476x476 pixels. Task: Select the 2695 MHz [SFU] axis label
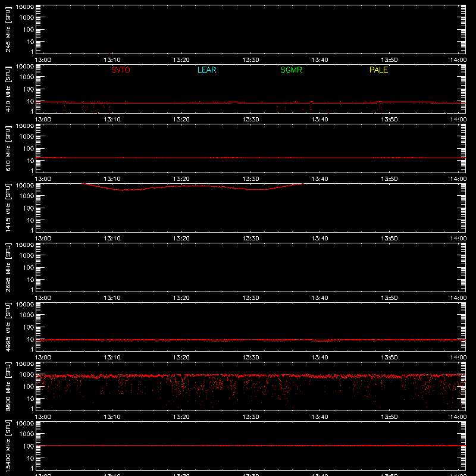[8, 267]
